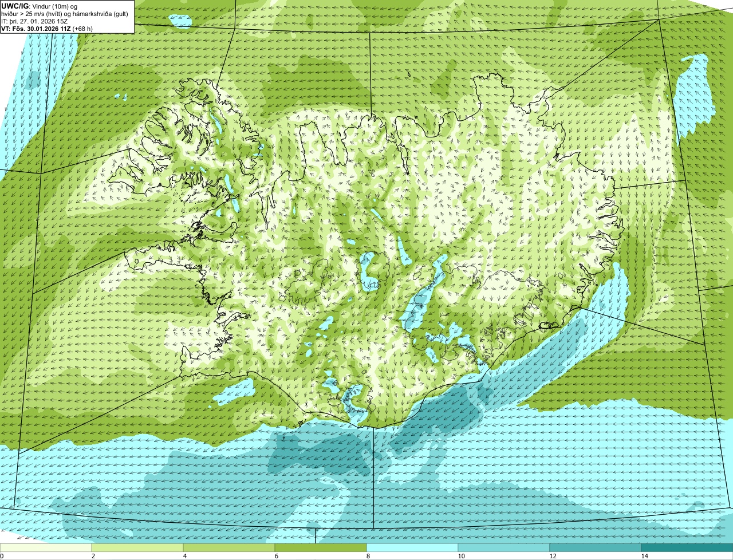Click the "8" label on the color scale
733x560 pixels.
click(368, 556)
